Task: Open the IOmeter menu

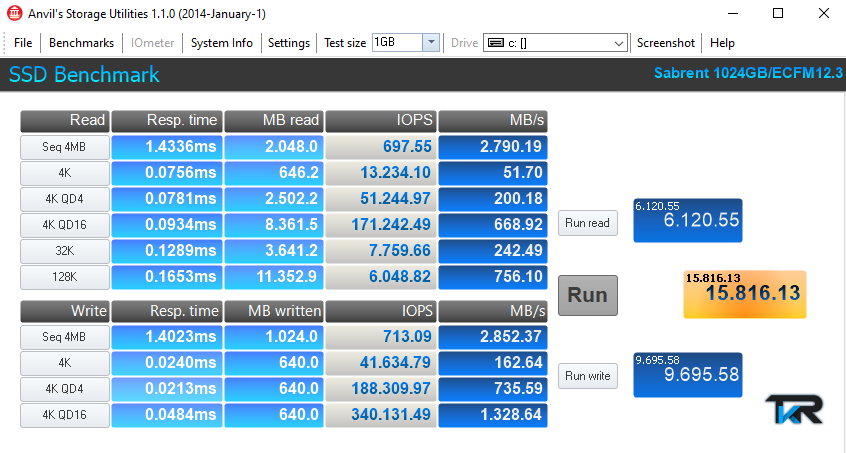Action: point(152,43)
